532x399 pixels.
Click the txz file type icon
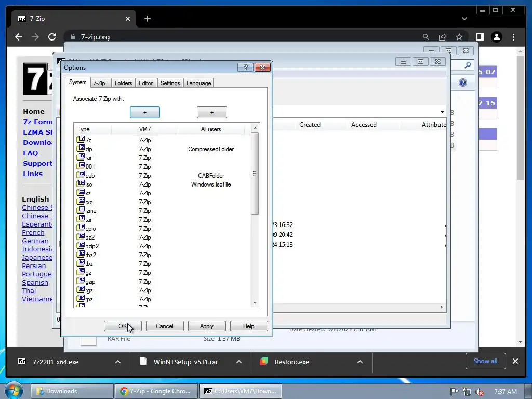click(81, 201)
